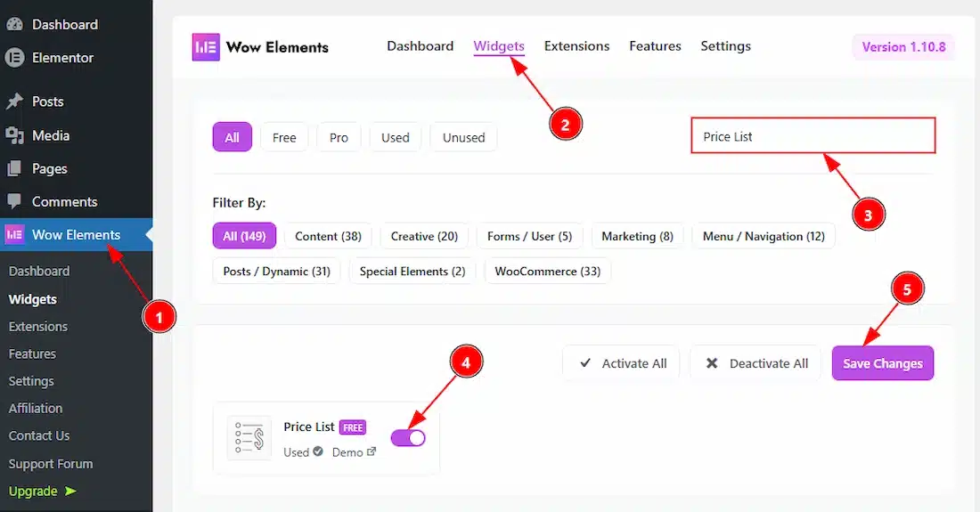Click the Wow Elements logo icon
Viewport: 980px width, 512px height.
[x=206, y=47]
